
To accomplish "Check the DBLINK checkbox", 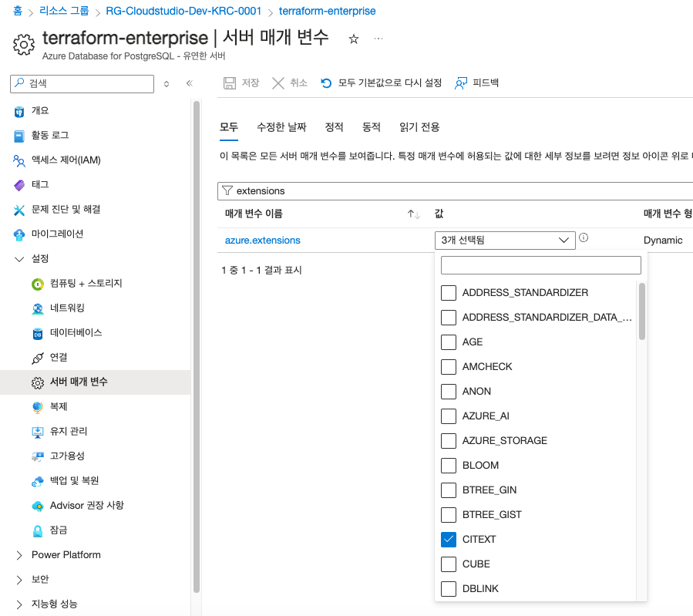I will (x=448, y=589).
